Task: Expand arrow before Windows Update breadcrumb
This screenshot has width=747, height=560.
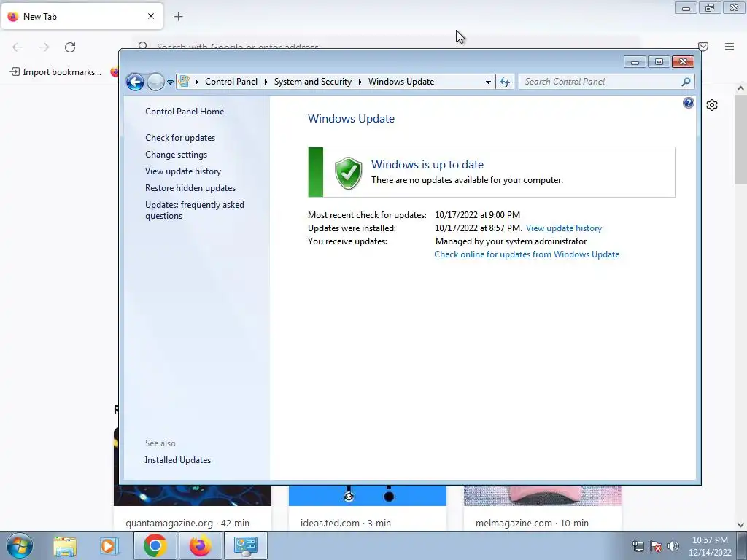Action: [360, 82]
